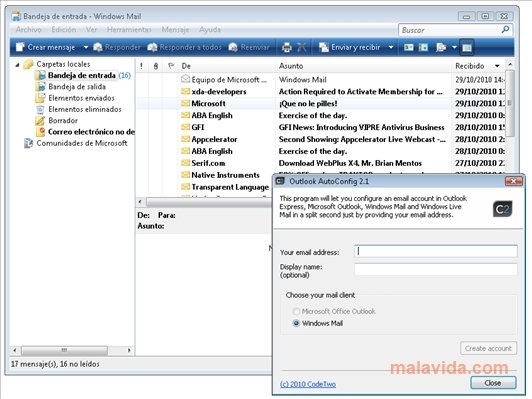This screenshot has width=532, height=399.
Task: Click the Create account button
Action: [x=488, y=348]
